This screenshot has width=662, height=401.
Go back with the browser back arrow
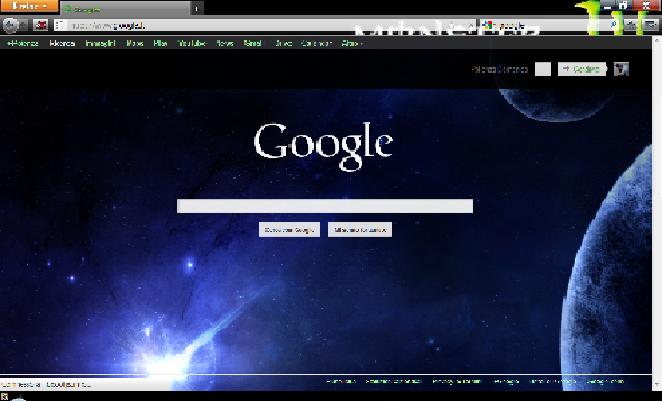click(10, 25)
